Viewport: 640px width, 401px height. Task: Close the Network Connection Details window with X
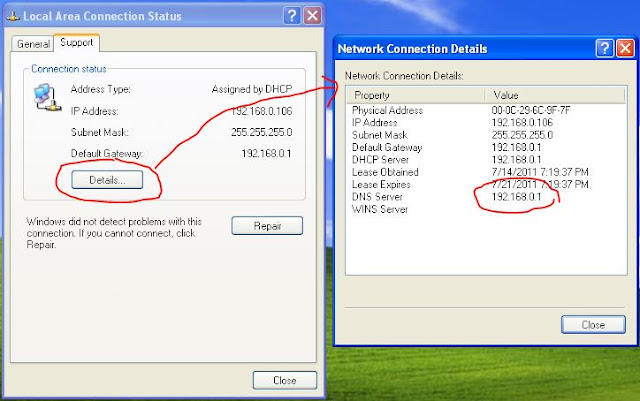(625, 49)
